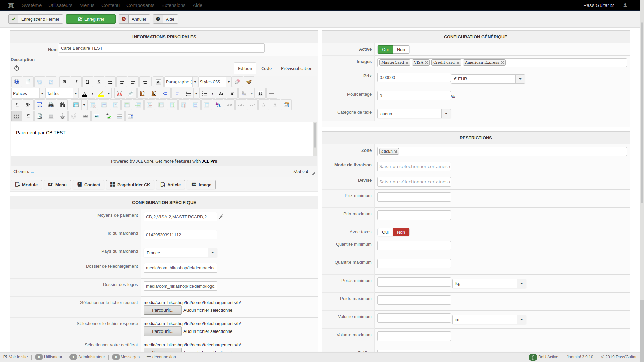Click Enregistrer & Fermer button
The width and height of the screenshot is (644, 362).
36,19
